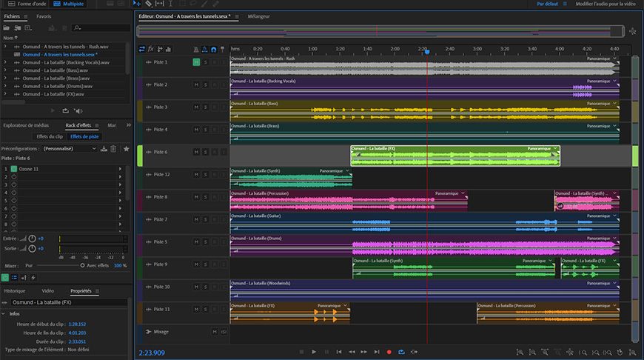
Task: Show the sends section in track headers
Action: (x=160, y=50)
